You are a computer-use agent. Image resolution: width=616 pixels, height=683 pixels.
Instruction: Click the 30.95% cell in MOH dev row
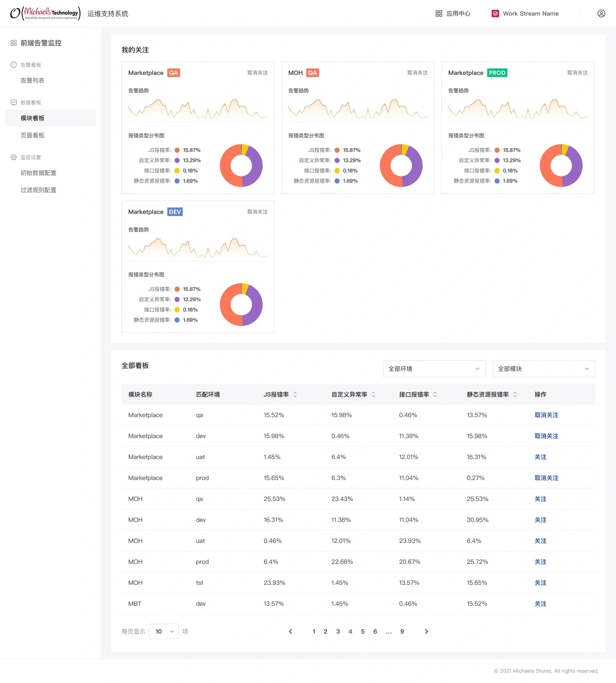click(x=477, y=520)
